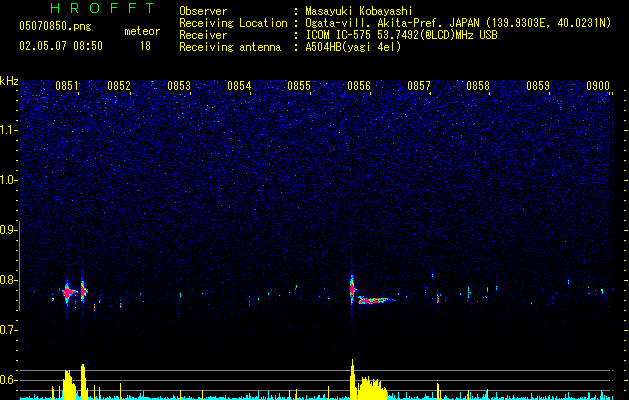Click the receiver ICOM IC-575 frequency text
Image resolution: width=629 pixels, height=400 pixels.
pos(401,35)
